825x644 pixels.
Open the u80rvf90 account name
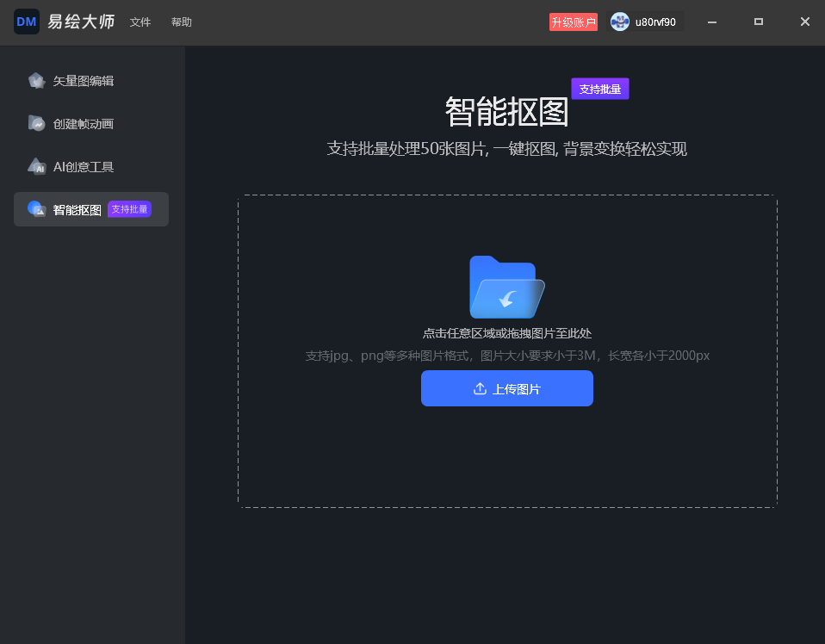(x=655, y=22)
